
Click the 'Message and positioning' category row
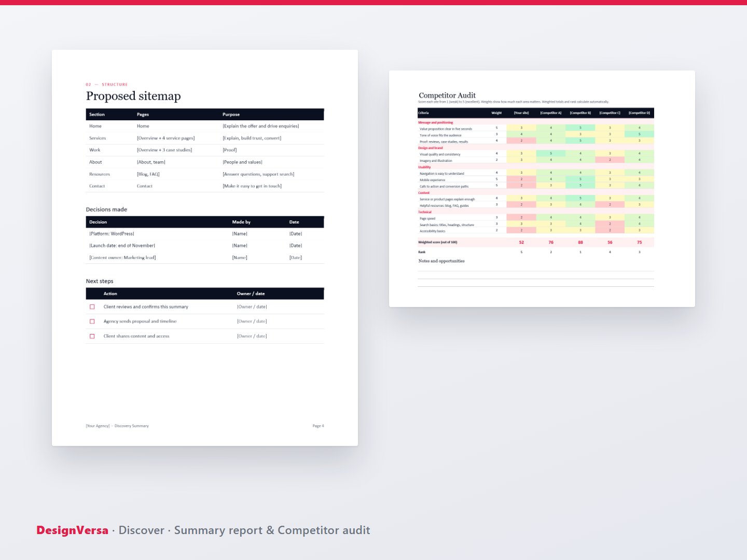[x=536, y=122]
